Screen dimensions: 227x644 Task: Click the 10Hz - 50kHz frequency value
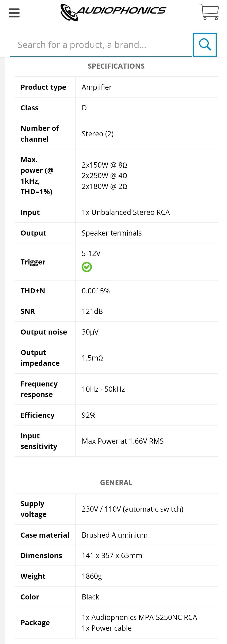pyautogui.click(x=103, y=389)
